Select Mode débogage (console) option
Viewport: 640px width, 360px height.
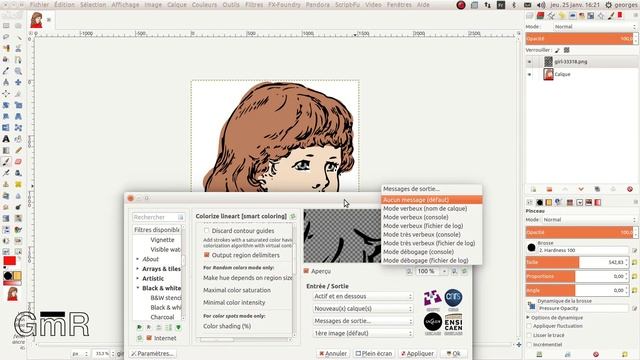pos(431,252)
